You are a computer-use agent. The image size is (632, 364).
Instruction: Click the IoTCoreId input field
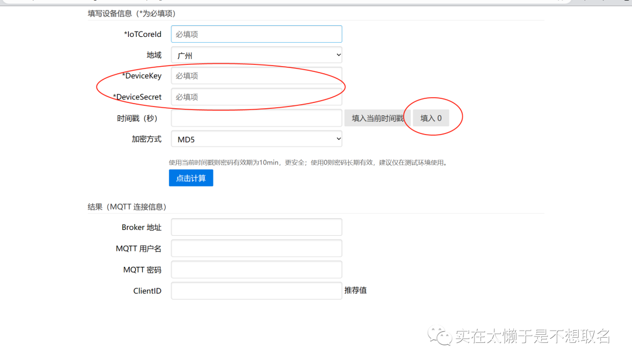(x=256, y=34)
